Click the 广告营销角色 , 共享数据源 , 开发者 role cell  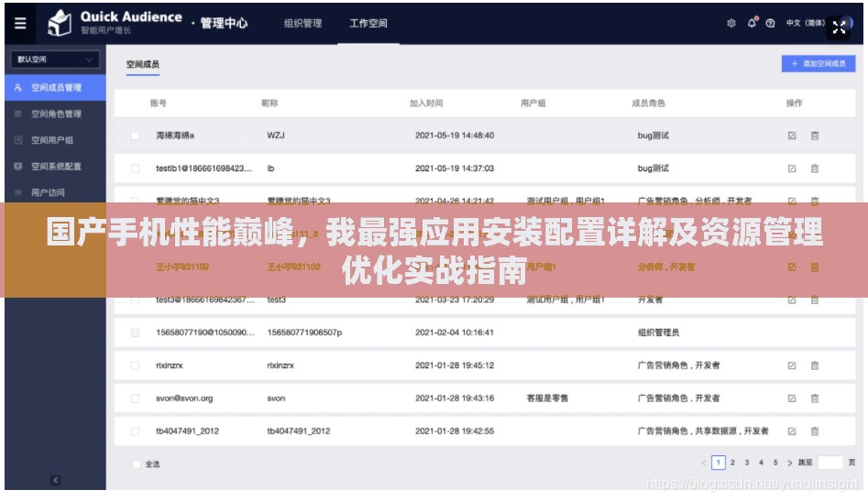click(703, 430)
